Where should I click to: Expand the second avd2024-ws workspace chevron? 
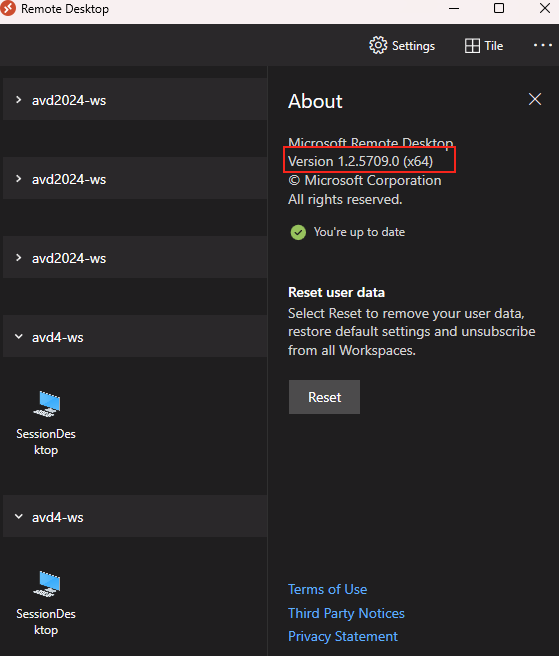point(18,179)
